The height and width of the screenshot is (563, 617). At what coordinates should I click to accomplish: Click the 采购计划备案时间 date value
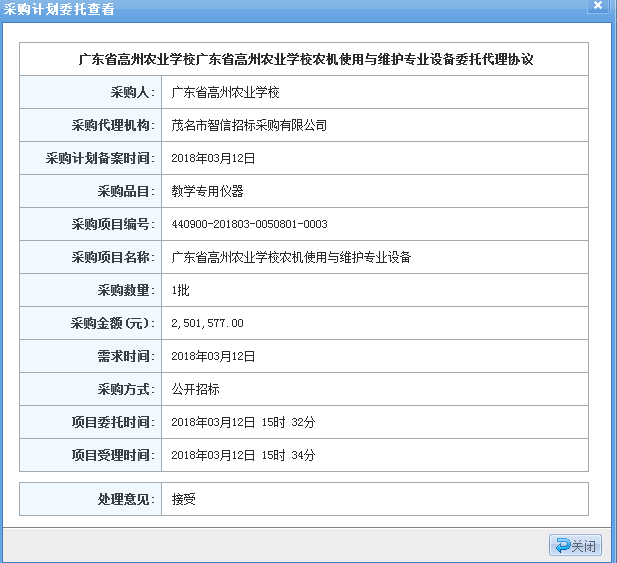pos(213,158)
